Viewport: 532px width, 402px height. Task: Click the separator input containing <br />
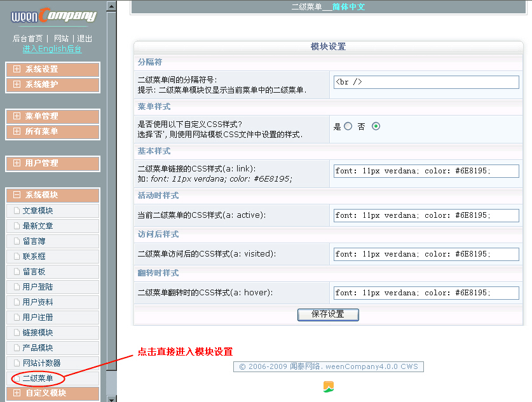426,83
